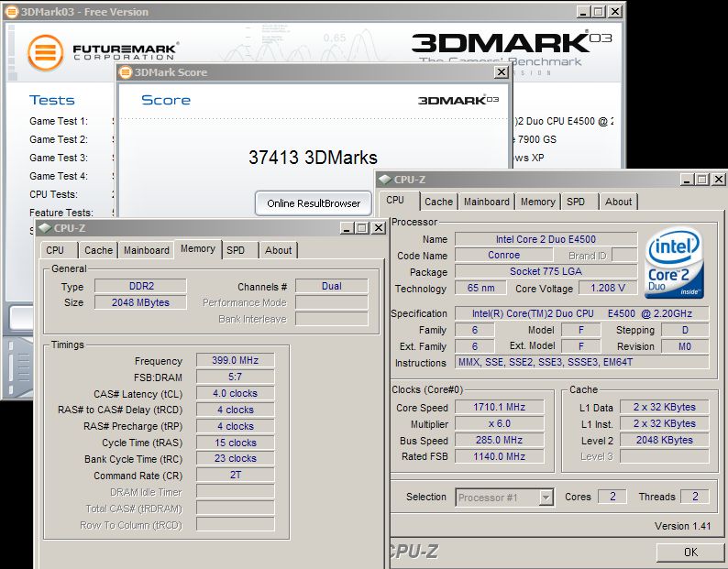Minimize the CPU-Z processor window
728x569 pixels.
[x=688, y=180]
